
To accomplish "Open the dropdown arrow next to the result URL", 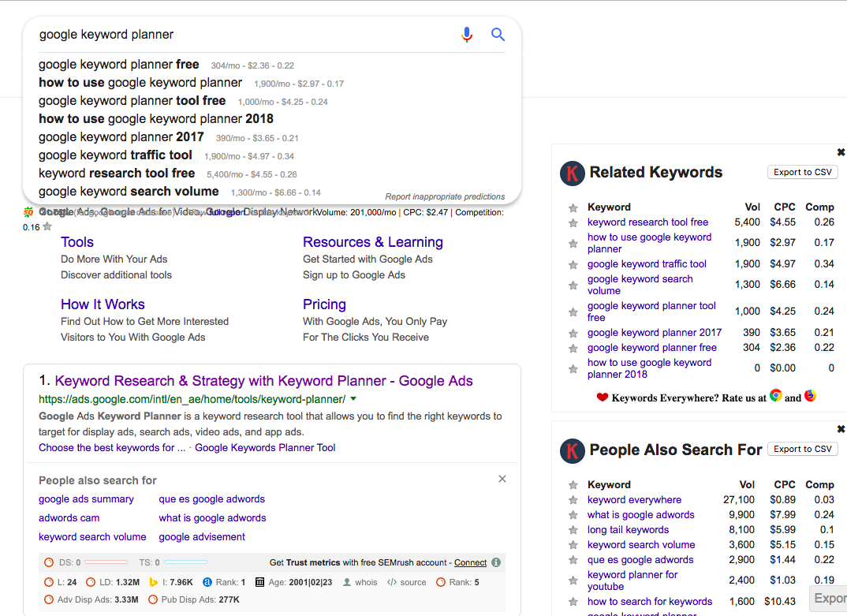I will pyautogui.click(x=353, y=399).
